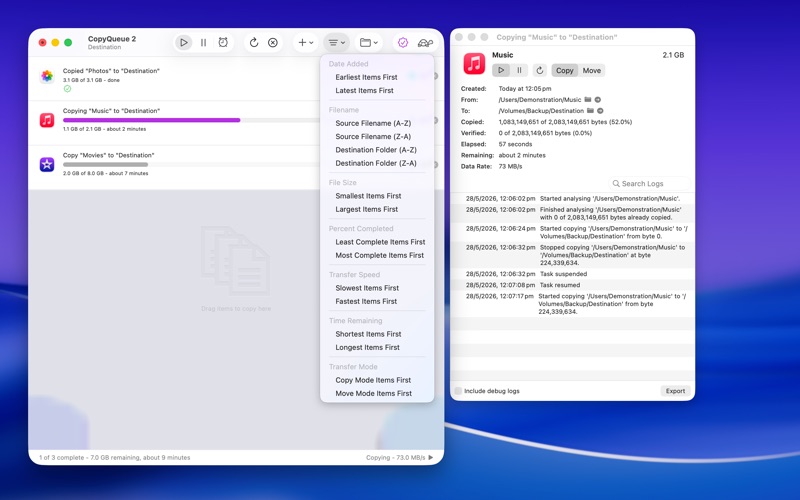Viewport: 800px width, 500px height.
Task: Click the Music app icon in queue list
Action: click(47, 120)
